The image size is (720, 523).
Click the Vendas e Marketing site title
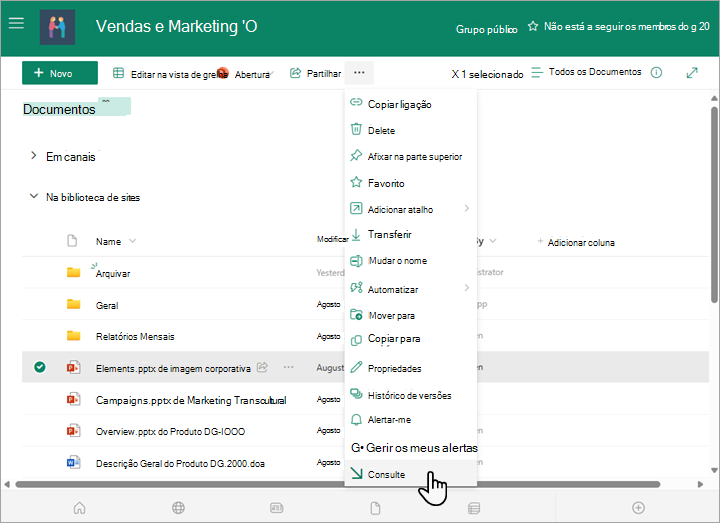click(176, 26)
